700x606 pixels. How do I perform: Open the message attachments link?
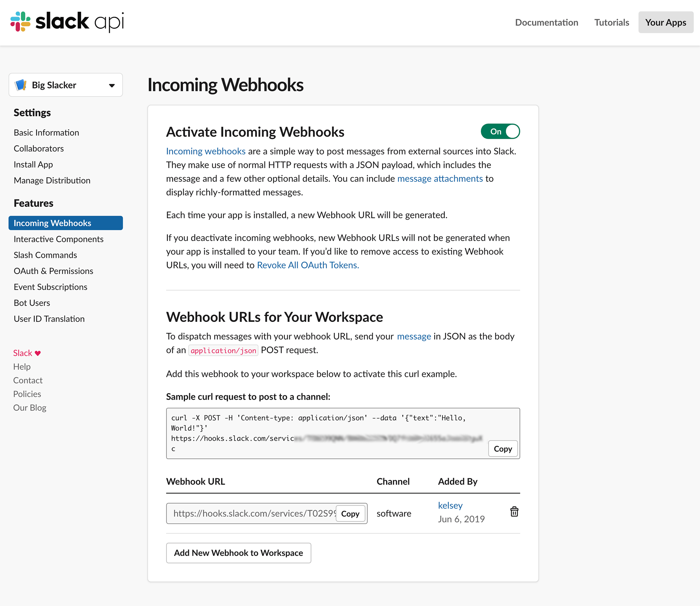coord(440,178)
